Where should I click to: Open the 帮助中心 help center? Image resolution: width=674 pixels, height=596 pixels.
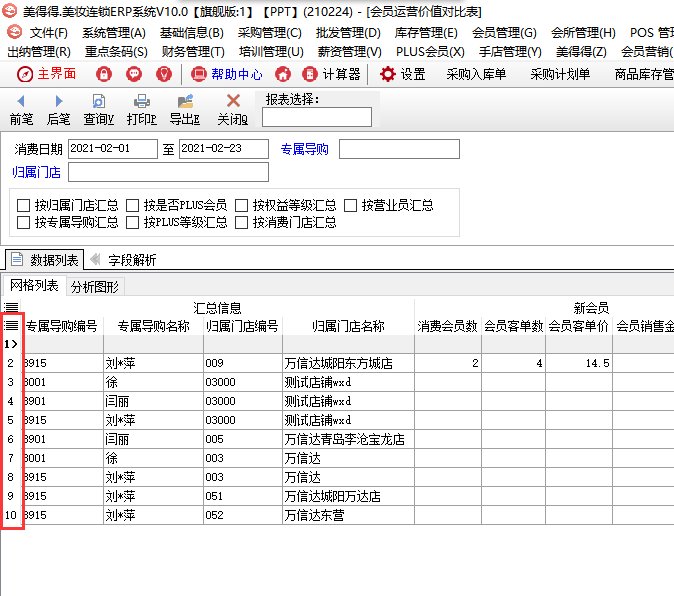[227, 74]
